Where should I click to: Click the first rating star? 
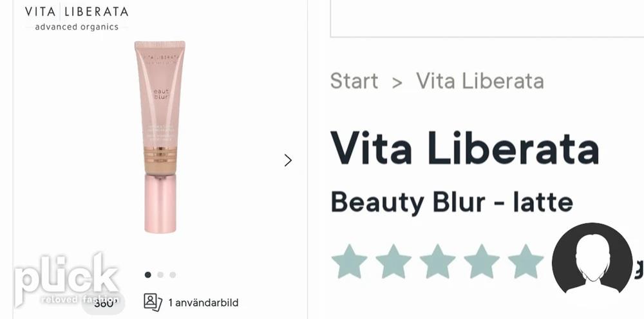coord(349,262)
